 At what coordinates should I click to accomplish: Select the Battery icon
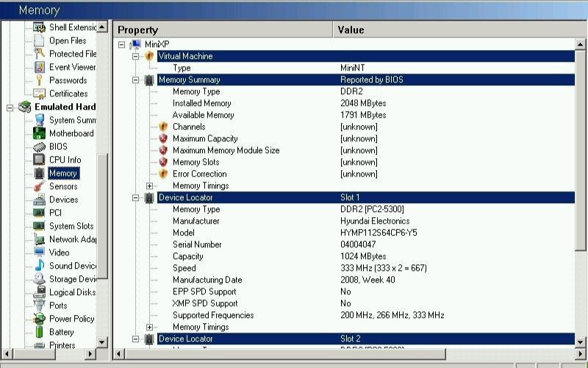pos(39,332)
